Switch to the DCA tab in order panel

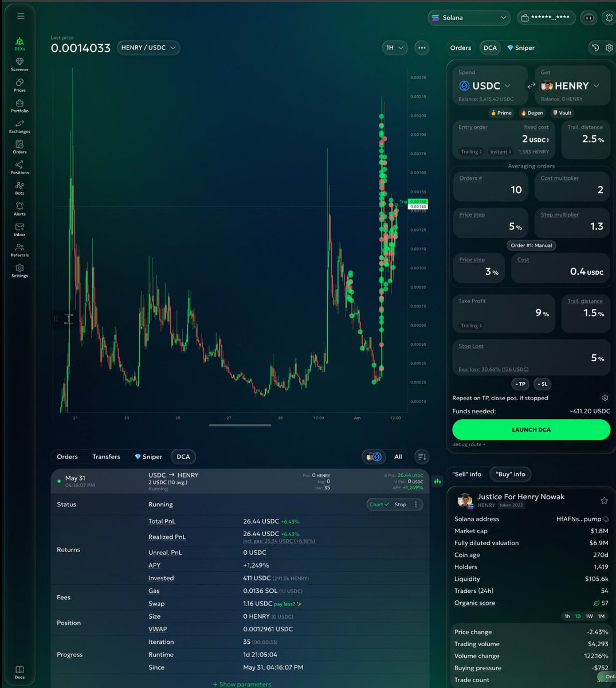491,48
